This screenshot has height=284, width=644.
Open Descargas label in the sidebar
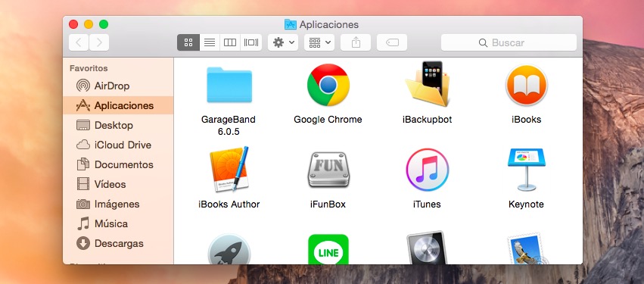(x=119, y=243)
